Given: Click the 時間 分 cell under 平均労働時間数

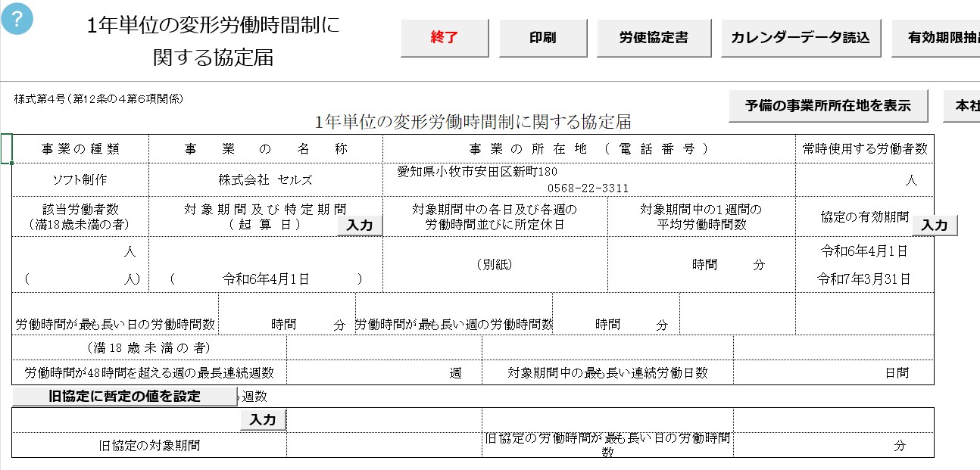Looking at the screenshot, I should [701, 264].
